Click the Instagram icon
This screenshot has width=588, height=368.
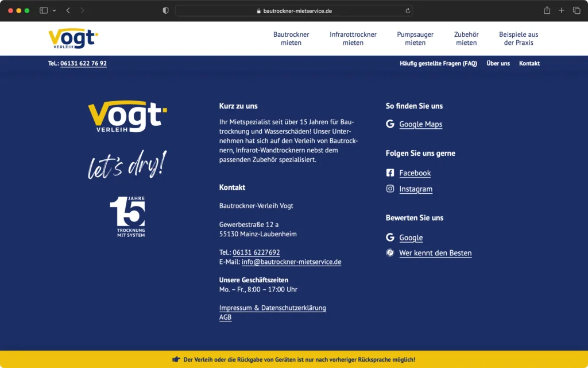pos(390,189)
